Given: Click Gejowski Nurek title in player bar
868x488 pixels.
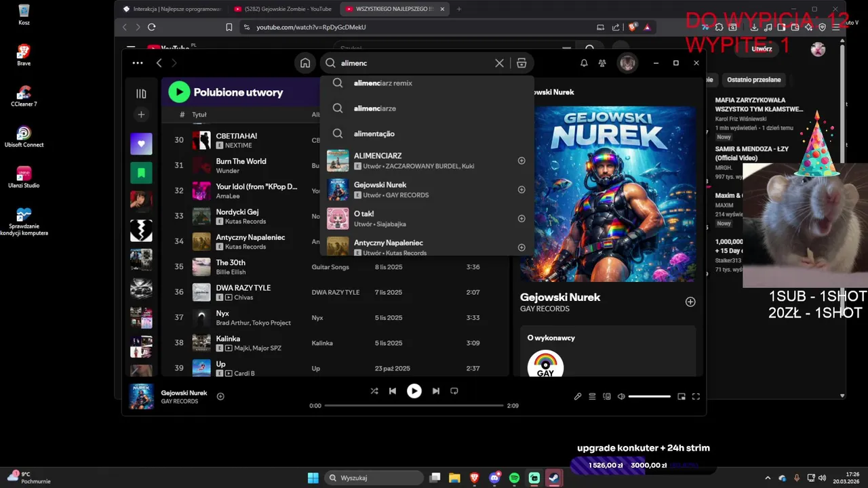Looking at the screenshot, I should [184, 393].
